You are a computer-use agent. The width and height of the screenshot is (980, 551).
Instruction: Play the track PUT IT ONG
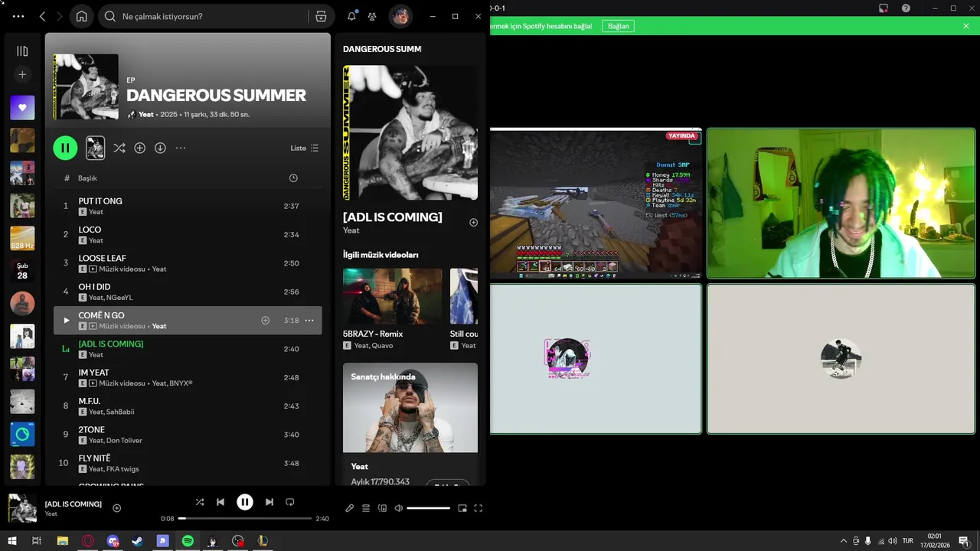(188, 206)
